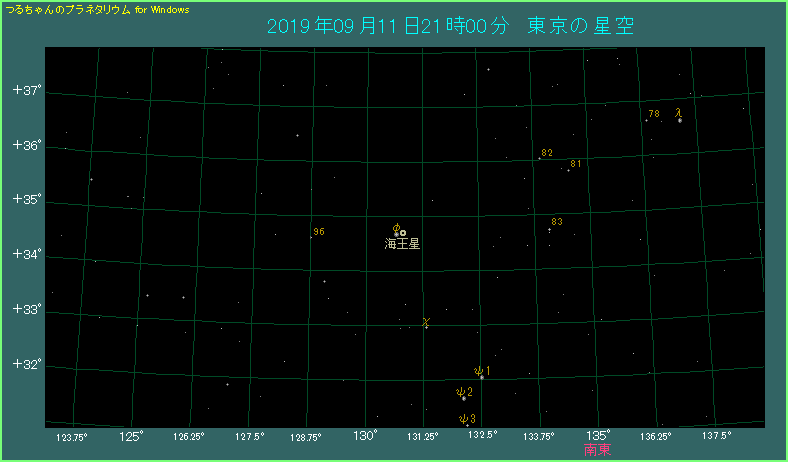
Task: Select star number 81
Action: 568,170
